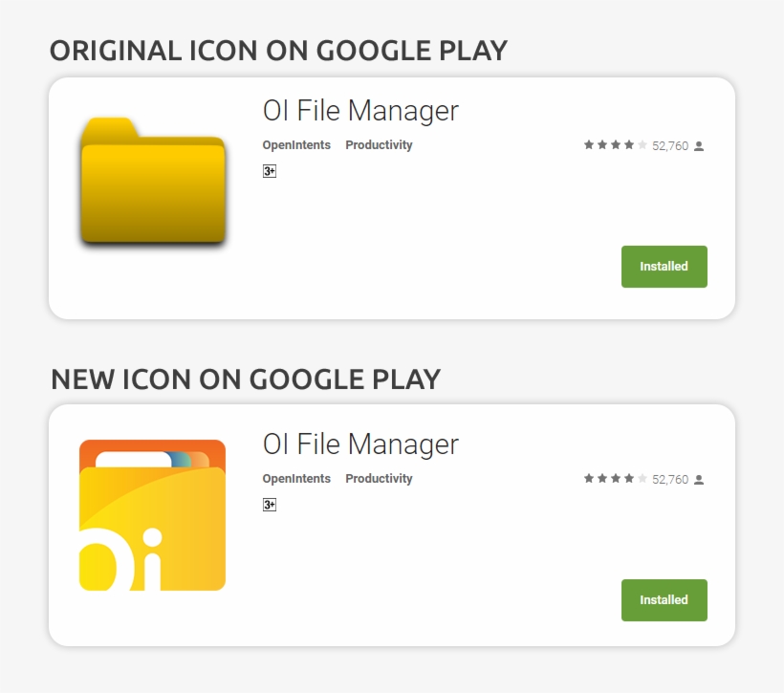Open the OpenIntents developer page from the top card
This screenshot has height=693, width=784.
(x=296, y=145)
